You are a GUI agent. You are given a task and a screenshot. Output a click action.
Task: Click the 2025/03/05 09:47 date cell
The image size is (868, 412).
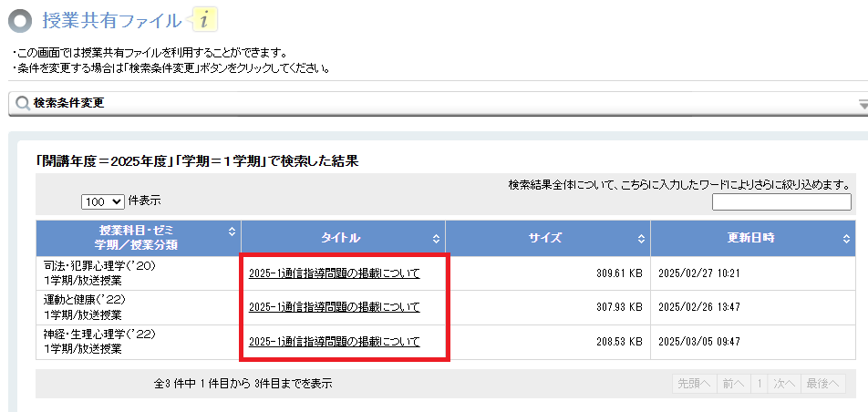click(x=753, y=342)
